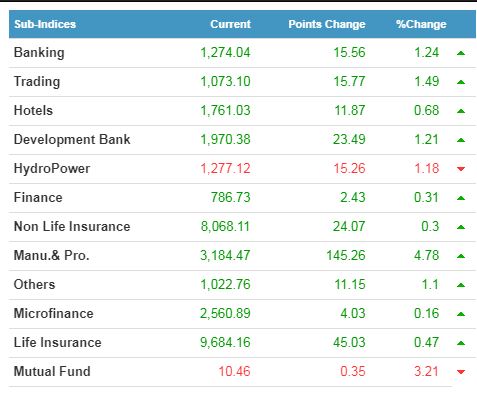Screen dimensions: 477x393
Task: Click the green up arrow for Trading
Action: click(x=461, y=82)
